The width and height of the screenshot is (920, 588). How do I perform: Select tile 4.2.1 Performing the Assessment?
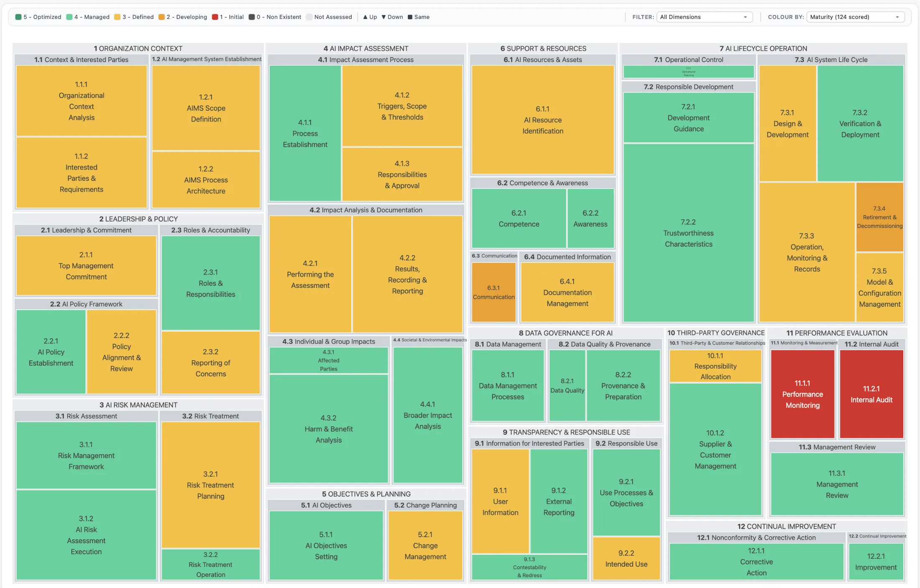310,274
